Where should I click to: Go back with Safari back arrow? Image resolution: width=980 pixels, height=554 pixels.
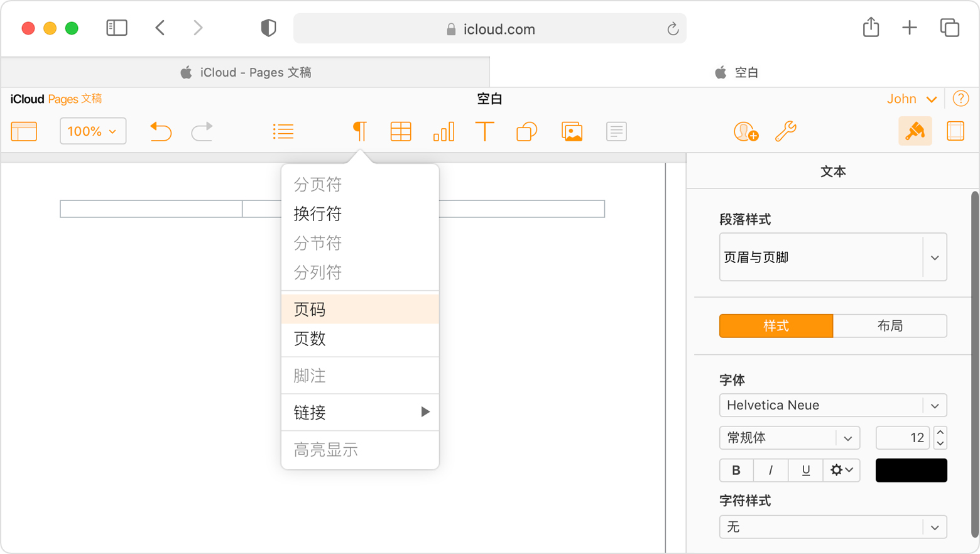(160, 28)
